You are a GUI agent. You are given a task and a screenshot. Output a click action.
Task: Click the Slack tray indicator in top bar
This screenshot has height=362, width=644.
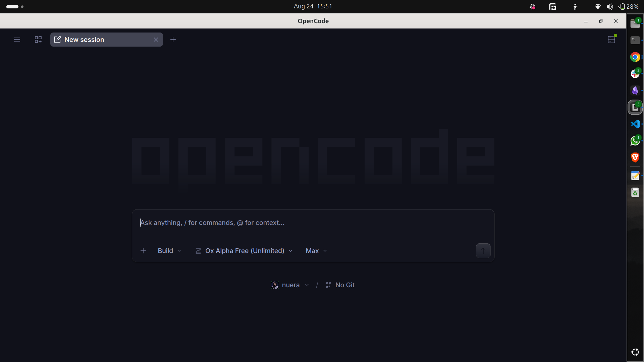pos(533,7)
